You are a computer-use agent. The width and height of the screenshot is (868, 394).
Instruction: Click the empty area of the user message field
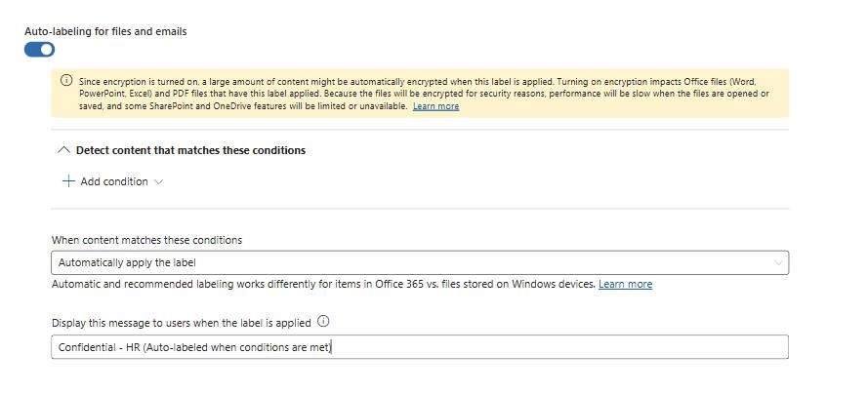pyautogui.click(x=559, y=347)
